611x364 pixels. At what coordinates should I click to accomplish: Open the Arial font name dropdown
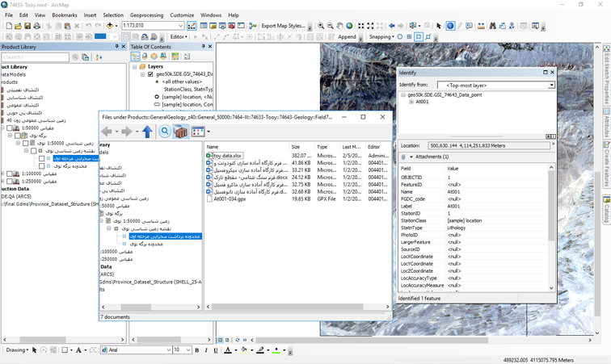click(169, 350)
